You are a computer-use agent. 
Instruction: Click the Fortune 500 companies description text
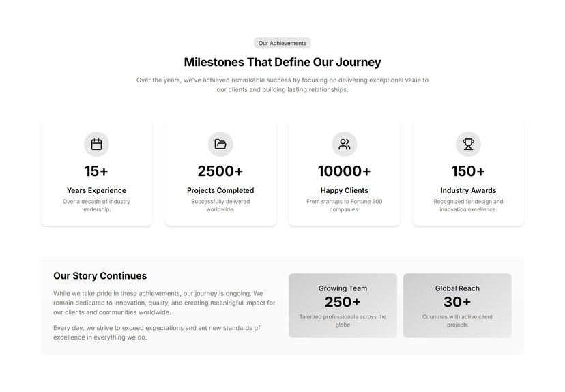coord(344,205)
